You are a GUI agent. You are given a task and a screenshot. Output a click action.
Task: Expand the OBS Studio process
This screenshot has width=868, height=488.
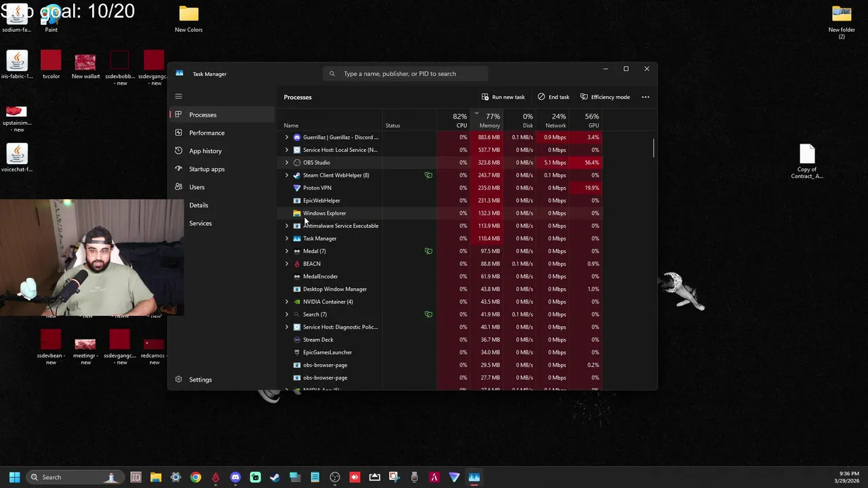click(x=286, y=163)
